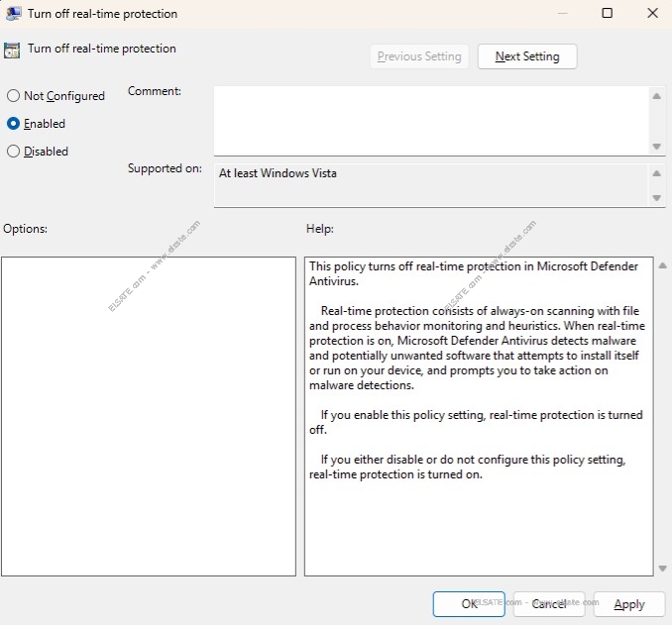Maximize the policy dialog window
The width and height of the screenshot is (672, 625).
607,14
